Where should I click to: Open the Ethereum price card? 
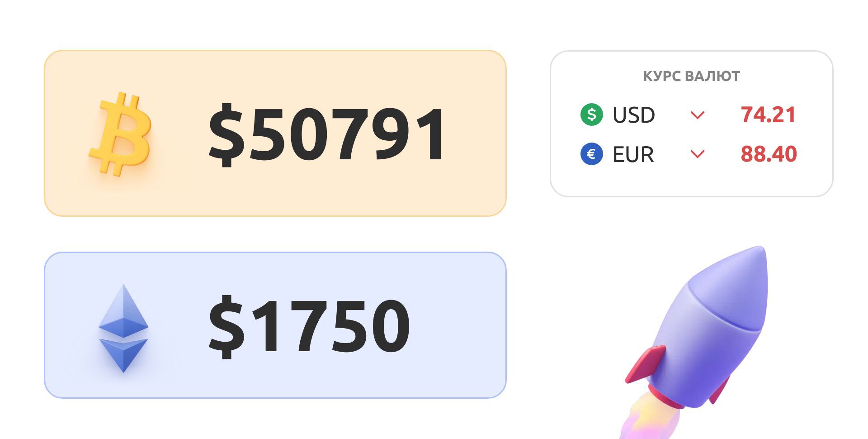pyautogui.click(x=275, y=325)
